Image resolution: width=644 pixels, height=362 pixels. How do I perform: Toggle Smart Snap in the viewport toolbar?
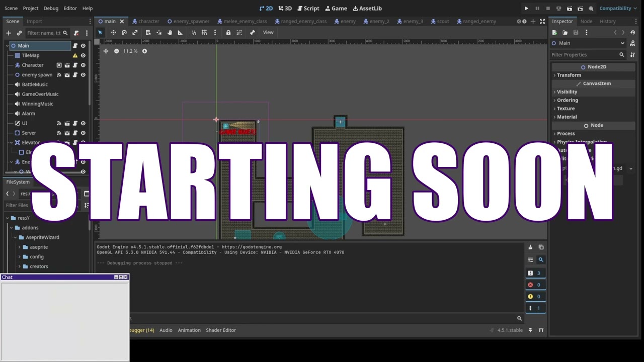tap(194, 33)
